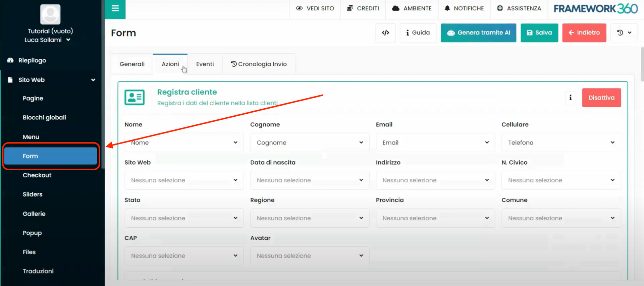Click Genera tramite AI button
644x286 pixels.
478,33
